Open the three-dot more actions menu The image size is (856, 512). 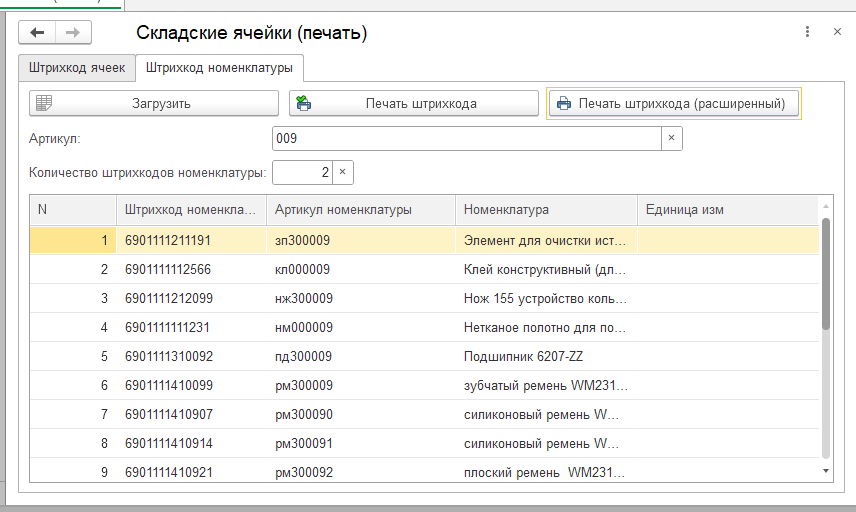(807, 32)
